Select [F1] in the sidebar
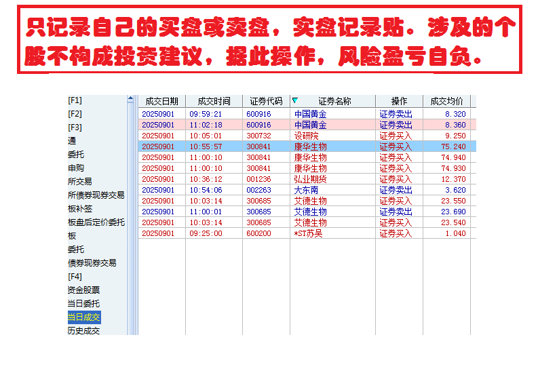538x392 pixels. point(75,100)
